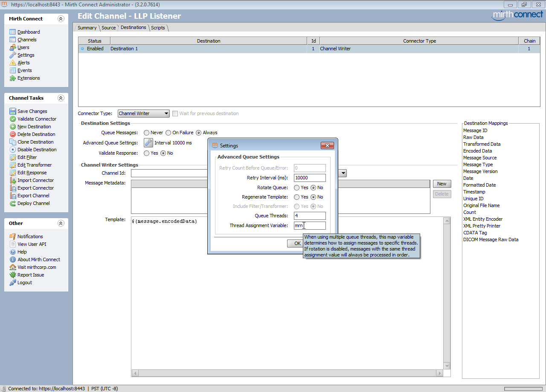Set Validate Response to Yes
Image resolution: width=546 pixels, height=392 pixels.
coord(147,153)
